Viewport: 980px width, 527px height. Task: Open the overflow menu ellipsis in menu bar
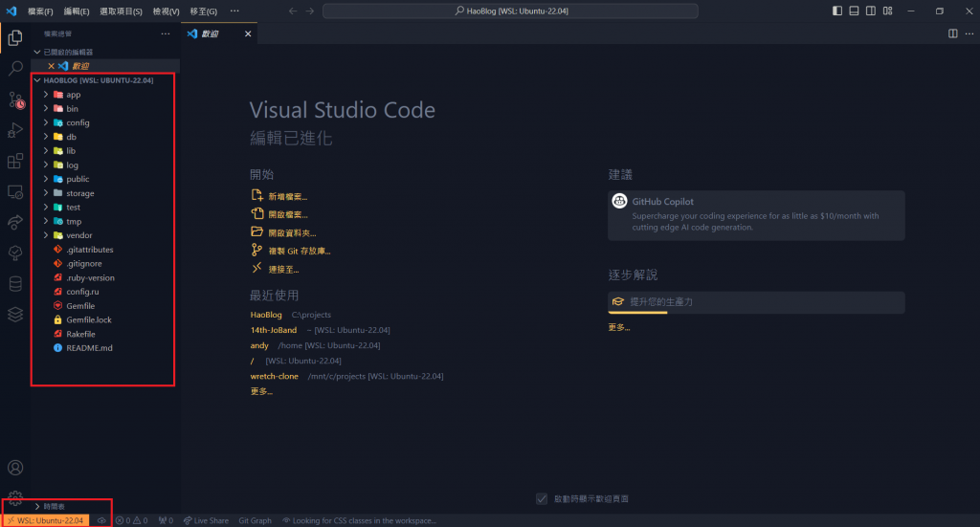click(234, 11)
